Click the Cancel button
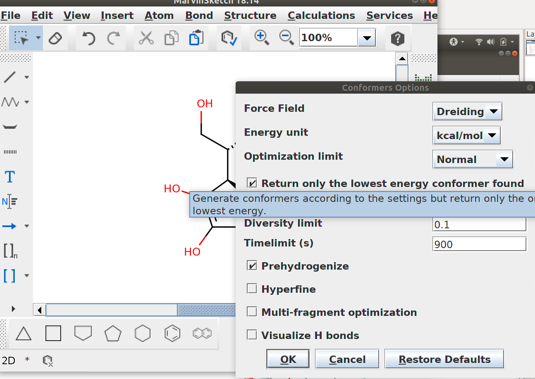Screen dimensions: 535x379 coord(347,359)
